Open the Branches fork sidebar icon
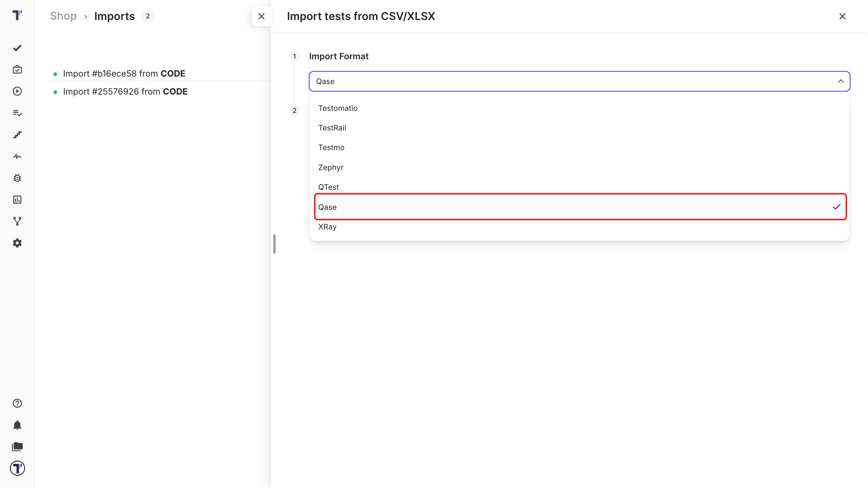868x488 pixels. point(17,221)
